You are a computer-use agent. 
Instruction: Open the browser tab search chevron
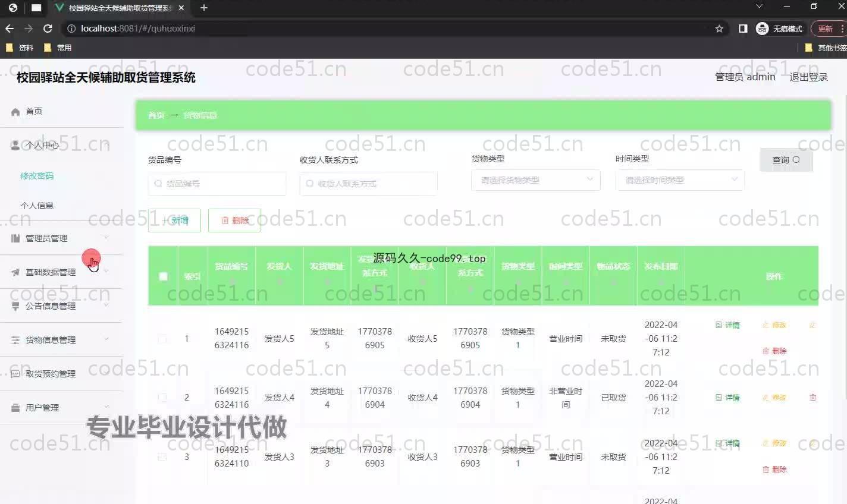[x=759, y=7]
